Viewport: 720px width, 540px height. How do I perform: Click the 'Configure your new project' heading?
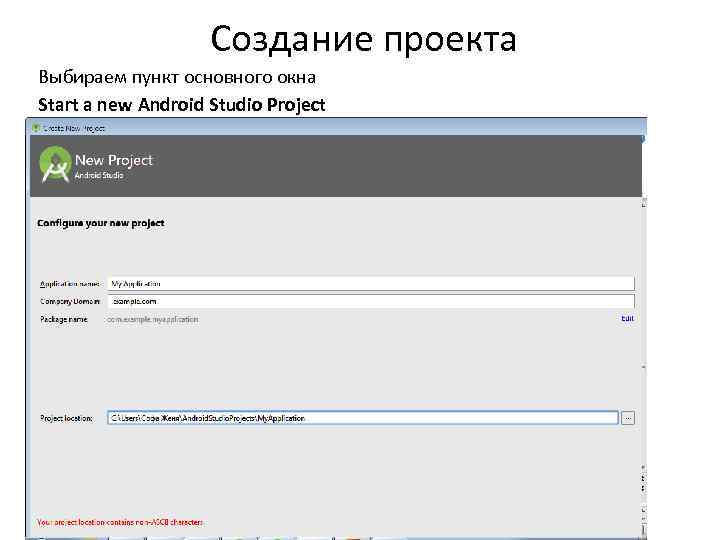(x=101, y=223)
